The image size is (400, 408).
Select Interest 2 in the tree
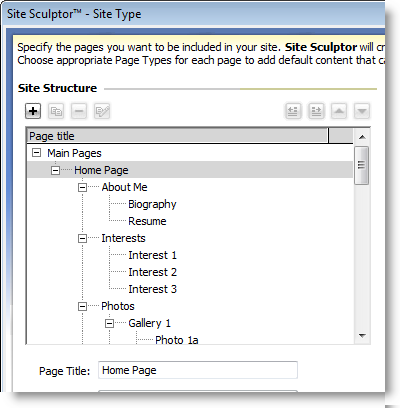(153, 272)
